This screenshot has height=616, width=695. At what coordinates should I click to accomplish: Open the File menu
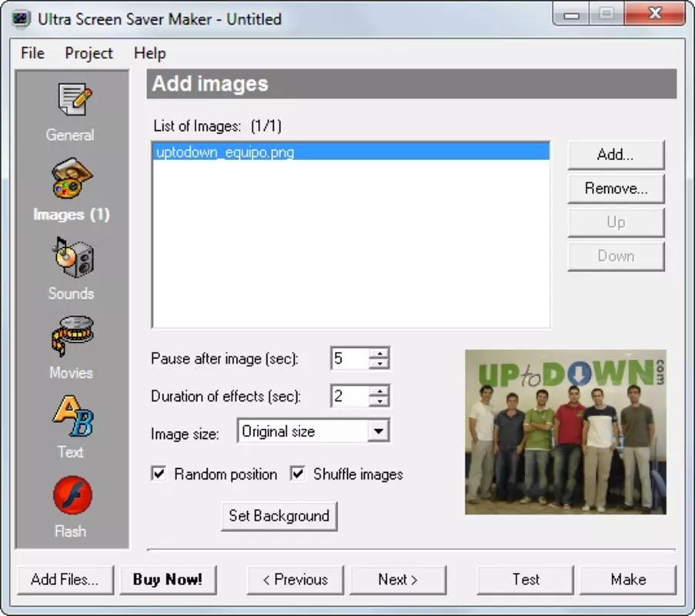[32, 53]
